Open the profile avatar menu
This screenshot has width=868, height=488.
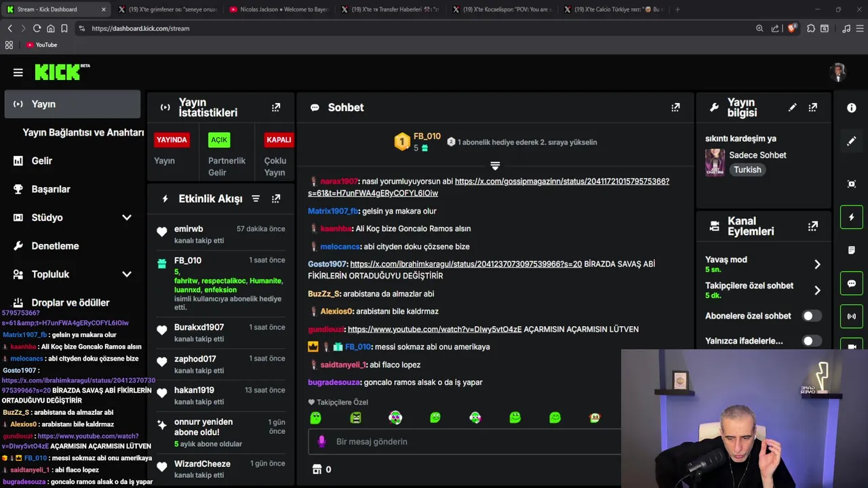pos(839,72)
